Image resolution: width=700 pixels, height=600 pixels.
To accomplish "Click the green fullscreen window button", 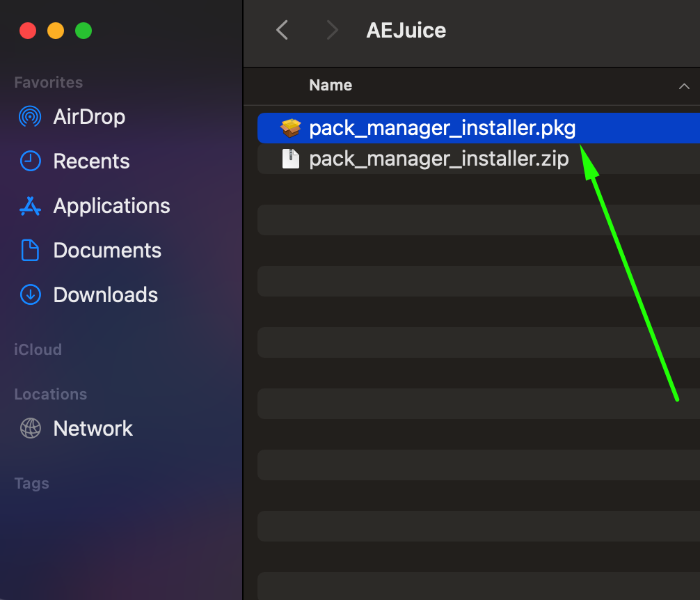I will [83, 31].
